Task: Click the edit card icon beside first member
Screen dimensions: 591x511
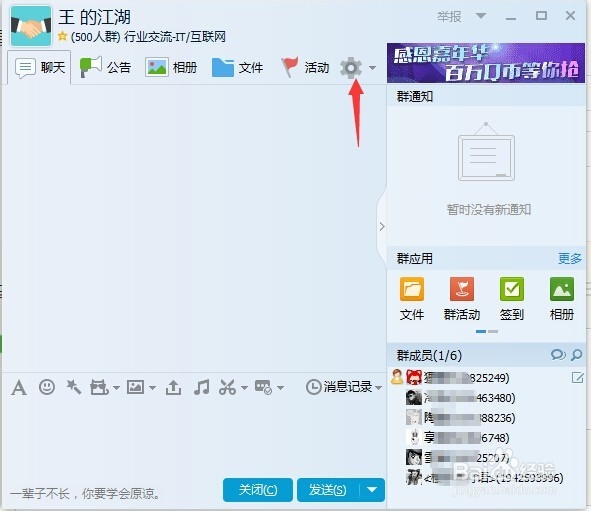Action: click(577, 377)
